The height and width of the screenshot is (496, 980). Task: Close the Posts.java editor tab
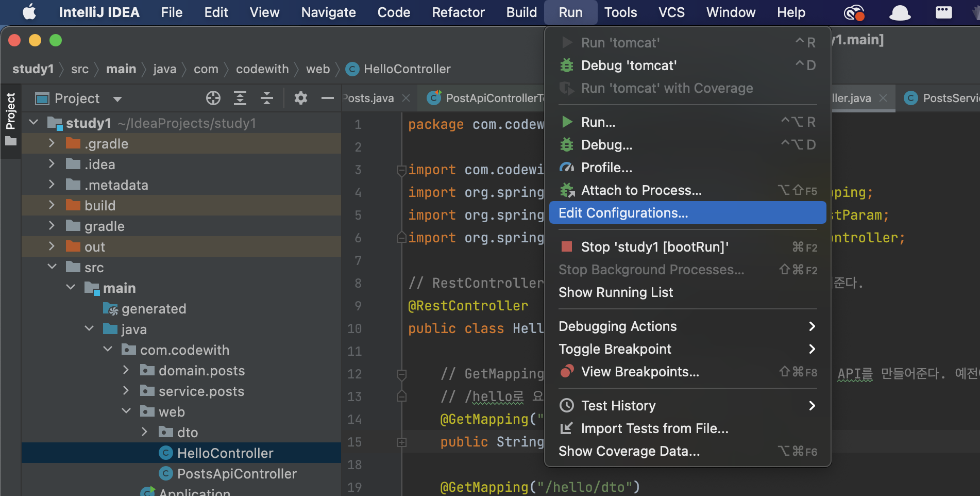(406, 98)
